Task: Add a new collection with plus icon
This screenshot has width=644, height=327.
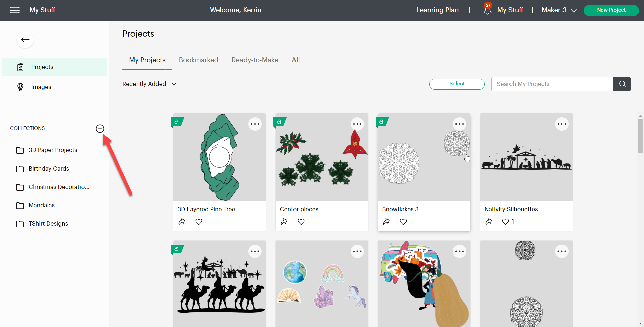Action: (x=100, y=129)
